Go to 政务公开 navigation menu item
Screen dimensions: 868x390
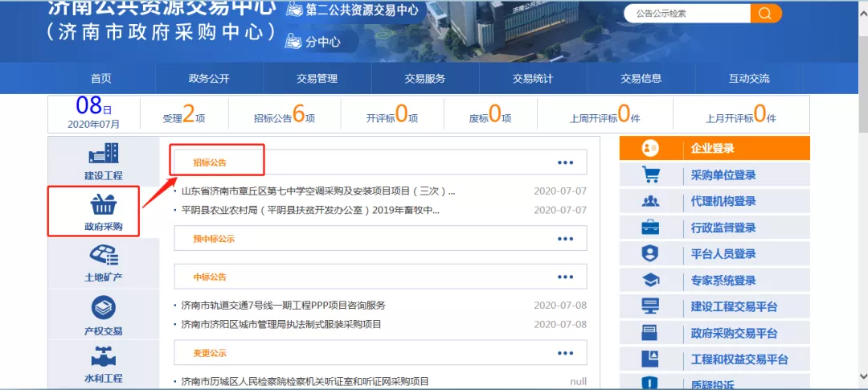(x=209, y=78)
